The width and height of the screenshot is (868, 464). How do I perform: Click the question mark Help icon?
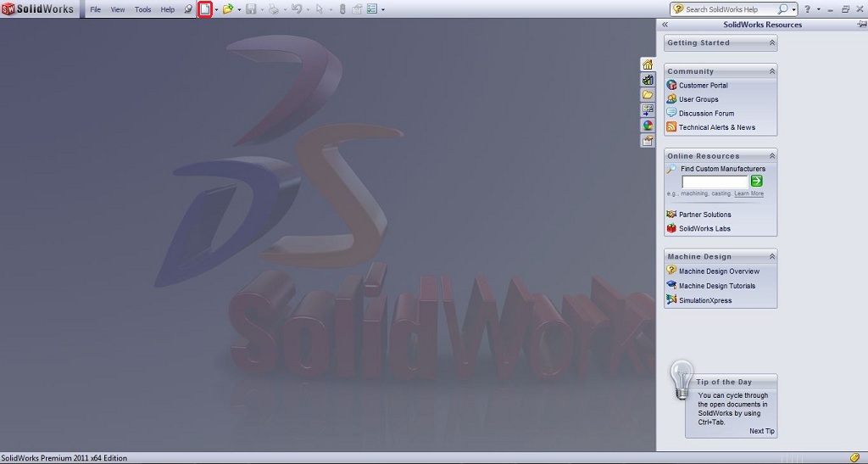tap(807, 9)
